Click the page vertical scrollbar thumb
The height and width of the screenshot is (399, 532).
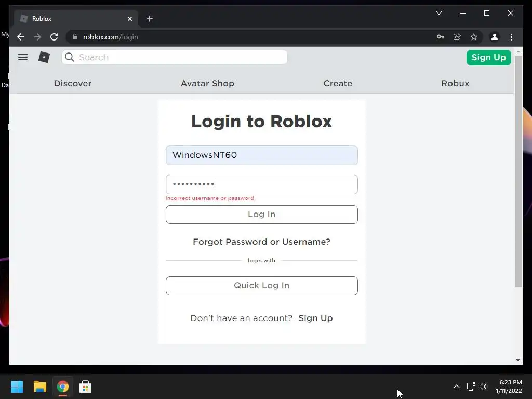pos(518,171)
